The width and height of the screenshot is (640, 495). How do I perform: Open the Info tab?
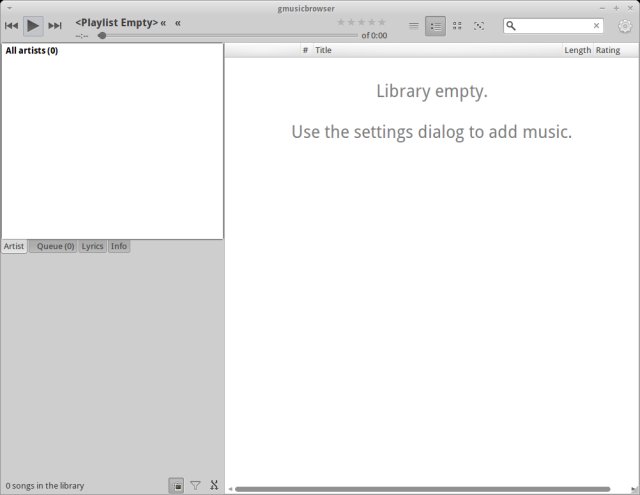coord(119,246)
